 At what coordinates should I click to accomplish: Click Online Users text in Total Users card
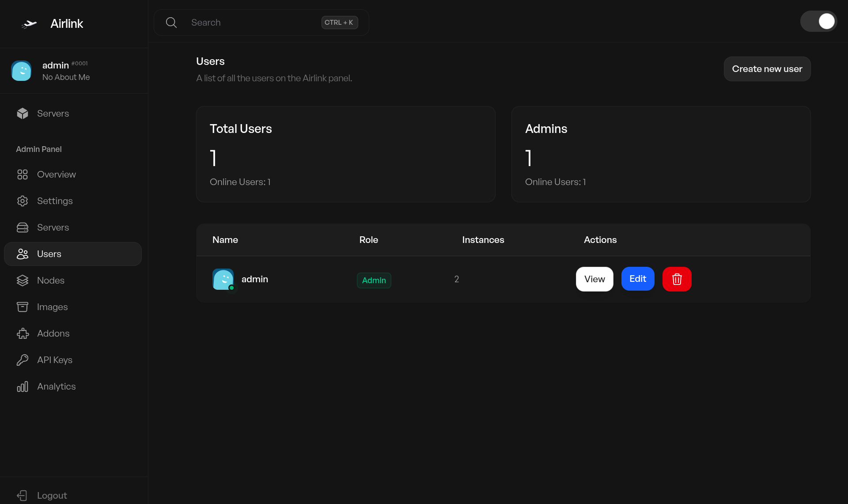click(x=240, y=182)
